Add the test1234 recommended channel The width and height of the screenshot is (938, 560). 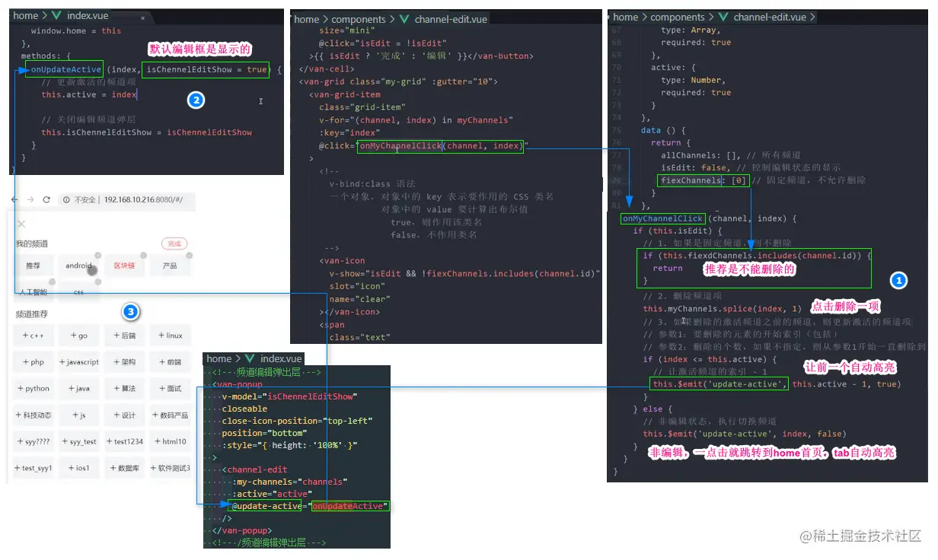(124, 441)
